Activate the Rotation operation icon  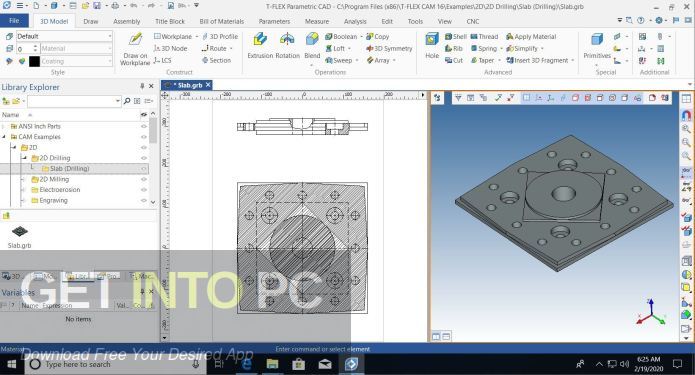tap(287, 46)
